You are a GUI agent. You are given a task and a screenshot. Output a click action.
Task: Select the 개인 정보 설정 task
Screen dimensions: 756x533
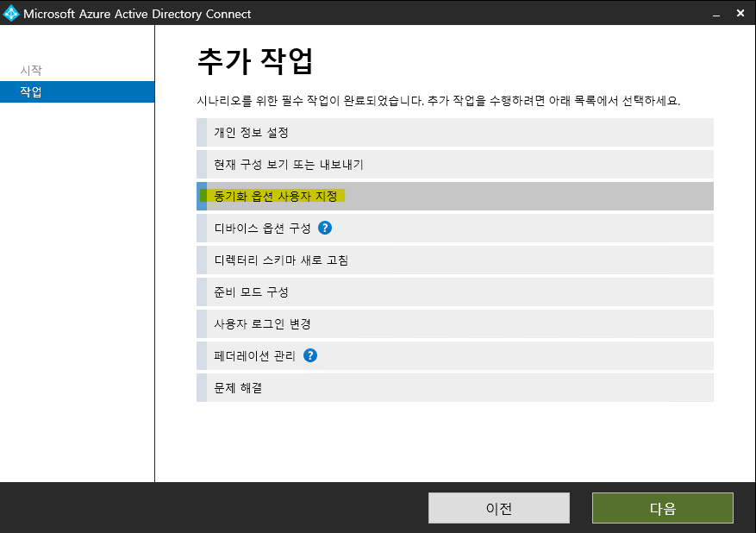pos(454,132)
